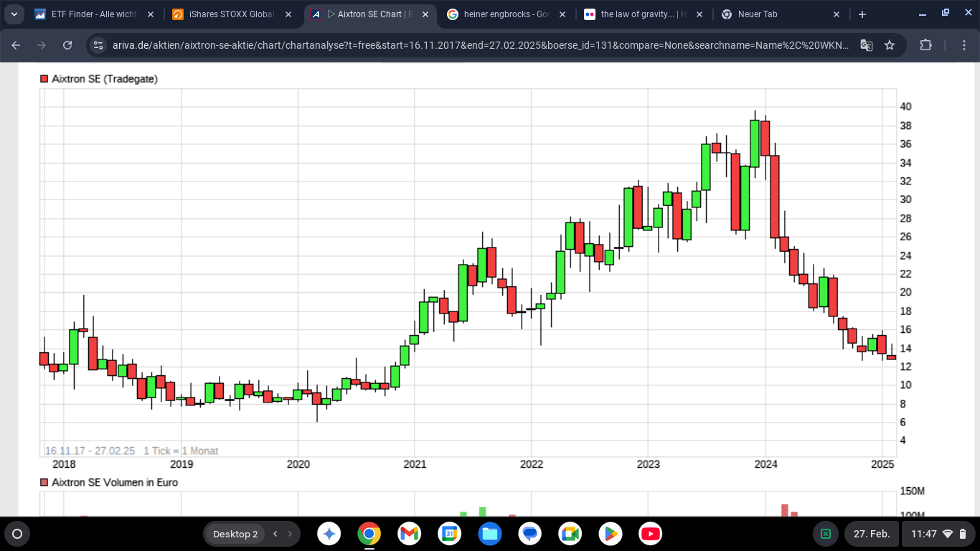
Task: Switch to the next desk with right chevron
Action: tap(290, 534)
